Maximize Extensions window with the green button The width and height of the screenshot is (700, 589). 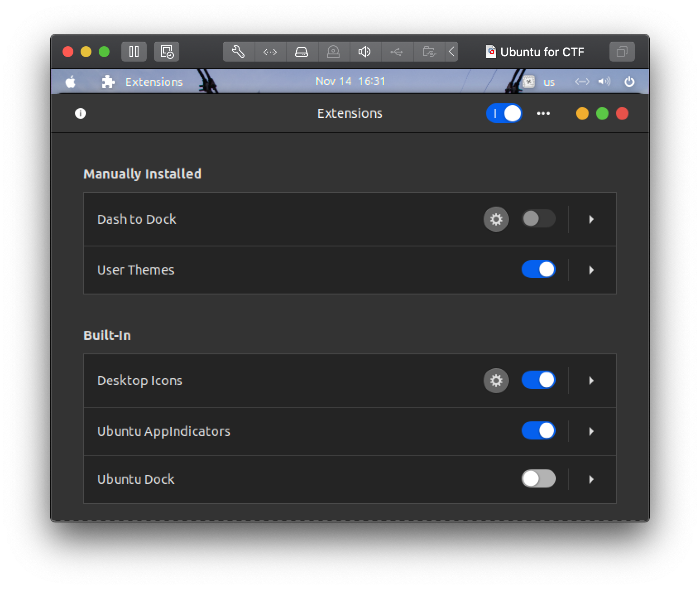(x=602, y=113)
